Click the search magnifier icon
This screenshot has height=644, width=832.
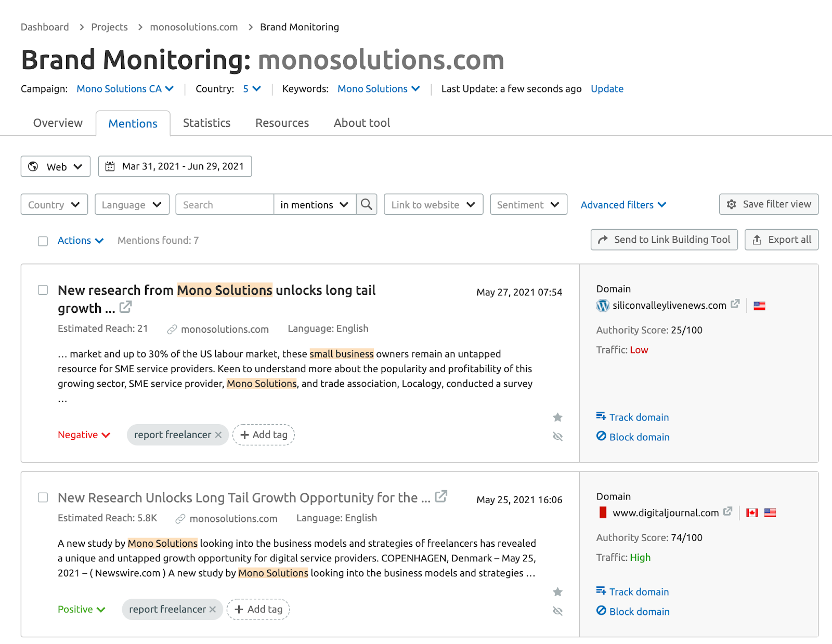[x=367, y=204]
